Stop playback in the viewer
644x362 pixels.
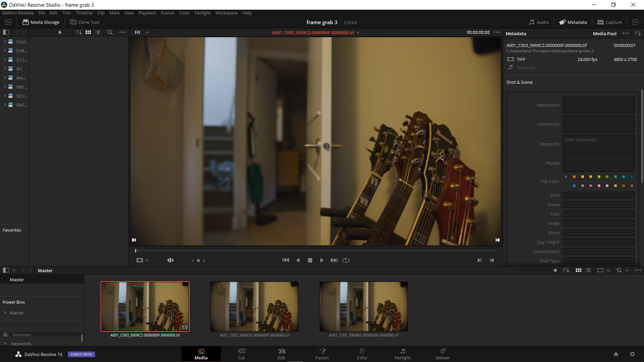[x=310, y=260]
